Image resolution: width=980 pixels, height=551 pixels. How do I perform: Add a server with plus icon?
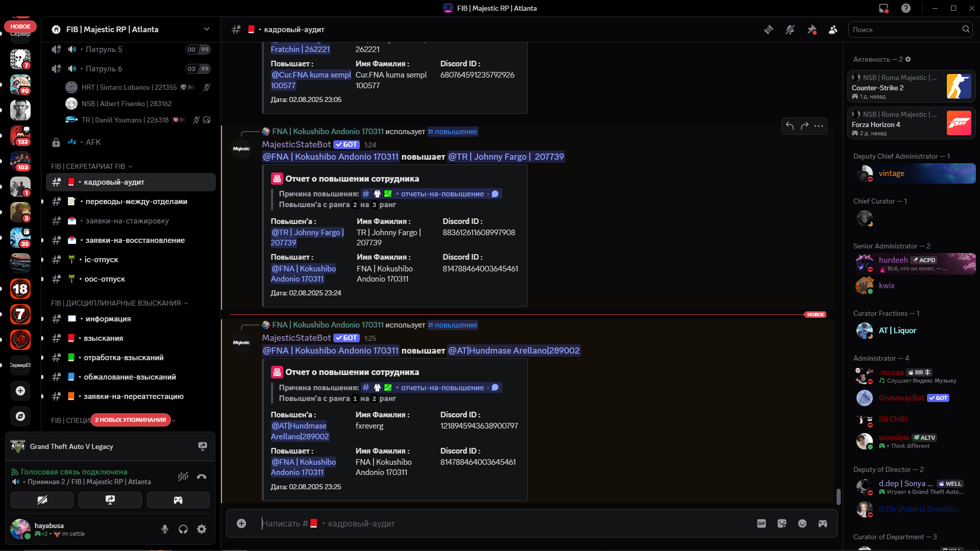tap(20, 391)
